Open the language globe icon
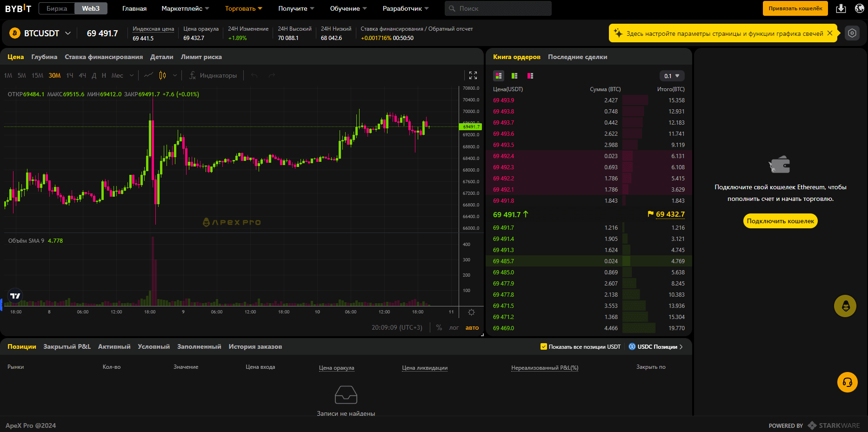The image size is (868, 432). [859, 8]
